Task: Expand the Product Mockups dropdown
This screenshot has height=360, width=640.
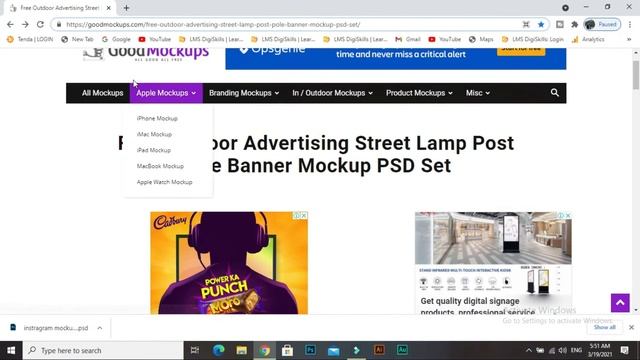Action: pos(419,93)
